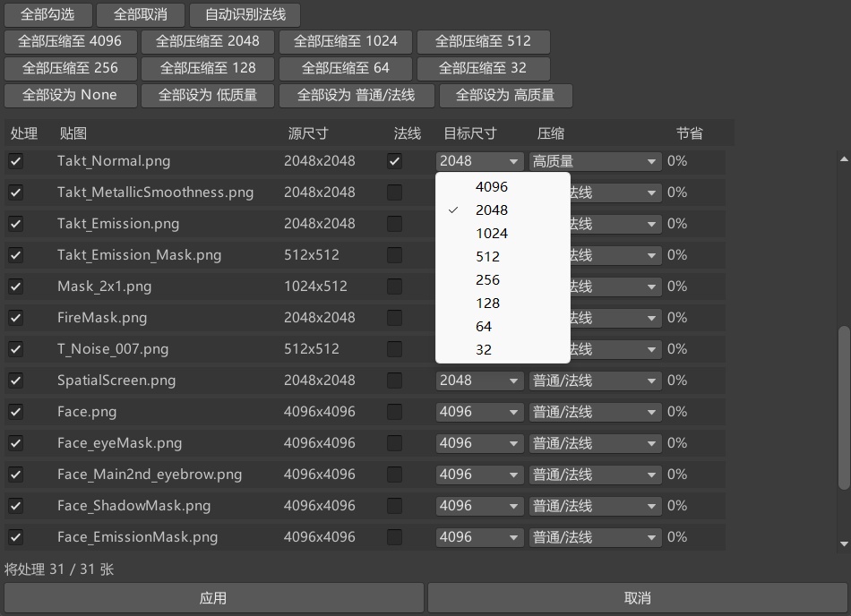Click the 全部取消 button
851x616 pixels.
(x=141, y=14)
